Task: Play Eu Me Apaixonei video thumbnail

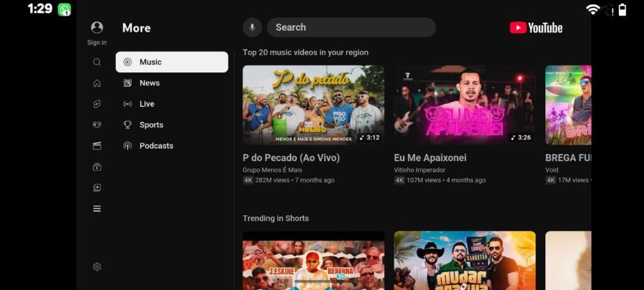Action: (465, 105)
